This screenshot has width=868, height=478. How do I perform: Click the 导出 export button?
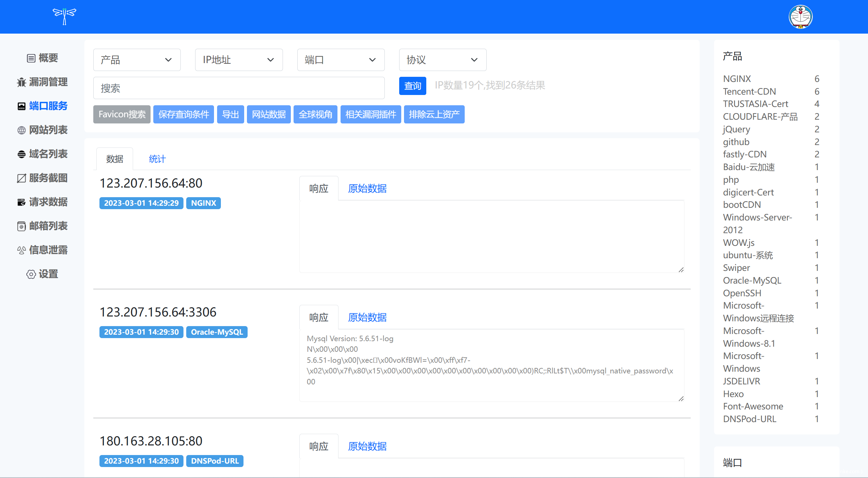pos(230,115)
